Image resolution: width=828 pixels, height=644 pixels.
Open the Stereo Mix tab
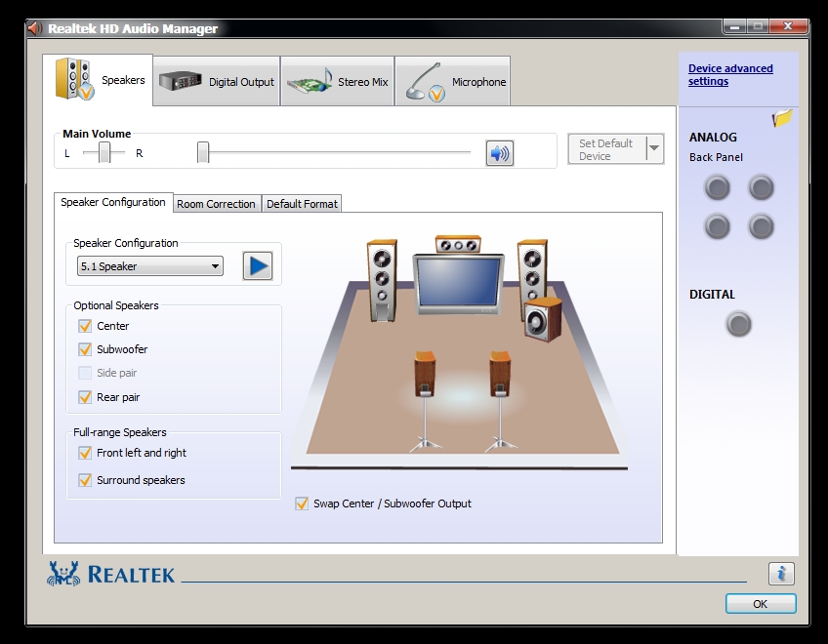pos(338,82)
